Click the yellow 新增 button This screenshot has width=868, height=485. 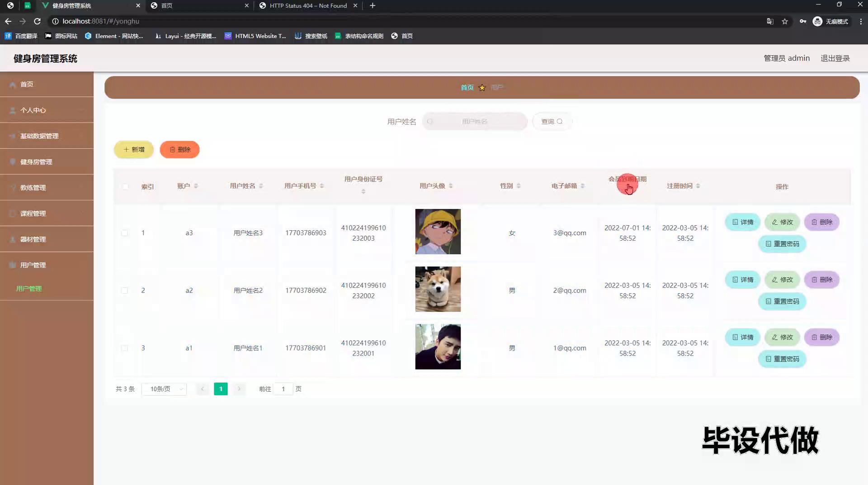click(x=134, y=150)
